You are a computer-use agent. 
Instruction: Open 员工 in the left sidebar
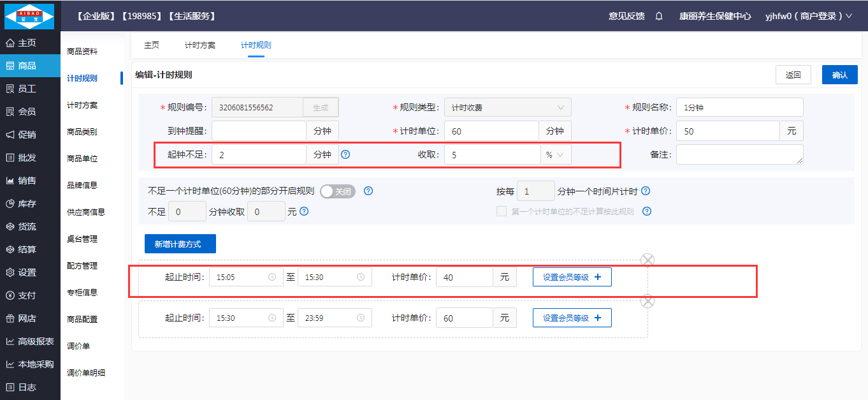pyautogui.click(x=30, y=89)
